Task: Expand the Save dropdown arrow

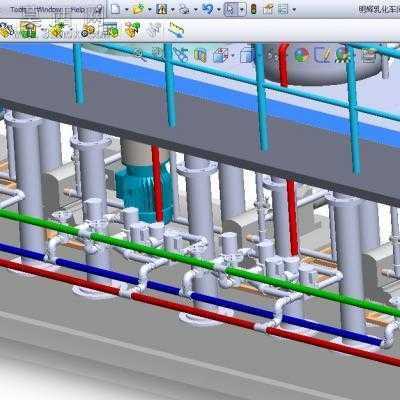Action: [x=172, y=10]
